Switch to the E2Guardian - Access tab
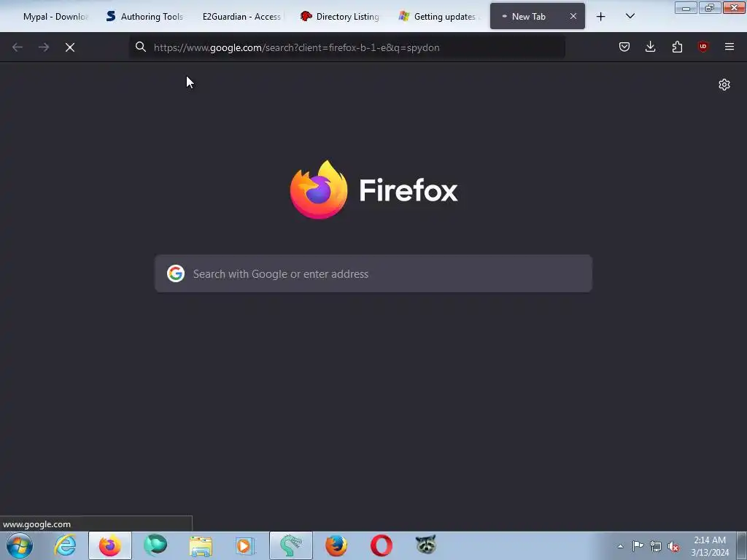This screenshot has width=747, height=560. (x=240, y=17)
